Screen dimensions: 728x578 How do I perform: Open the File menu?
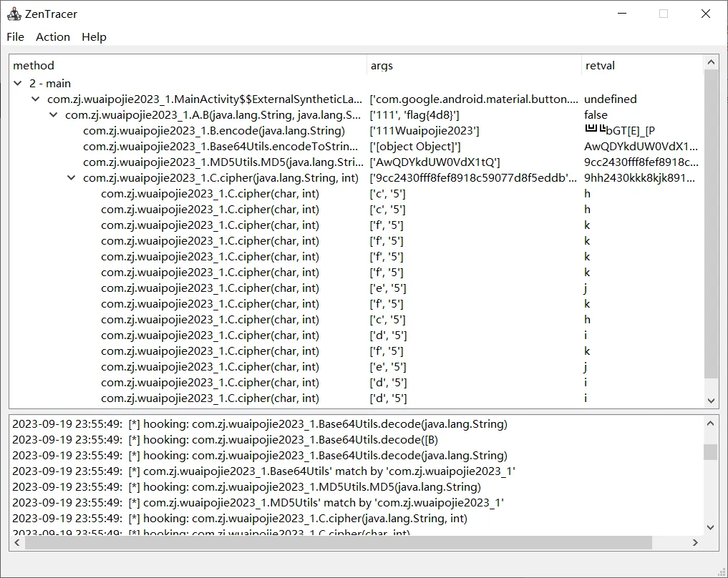15,37
